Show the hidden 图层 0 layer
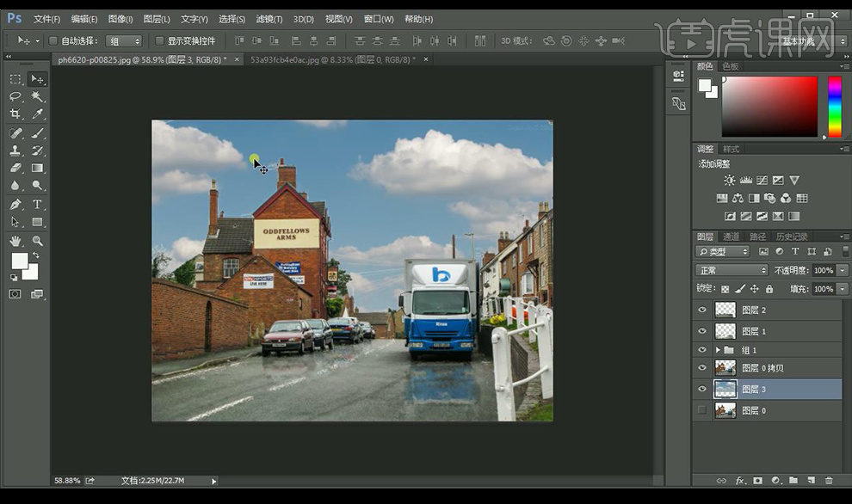The image size is (852, 504). click(702, 410)
